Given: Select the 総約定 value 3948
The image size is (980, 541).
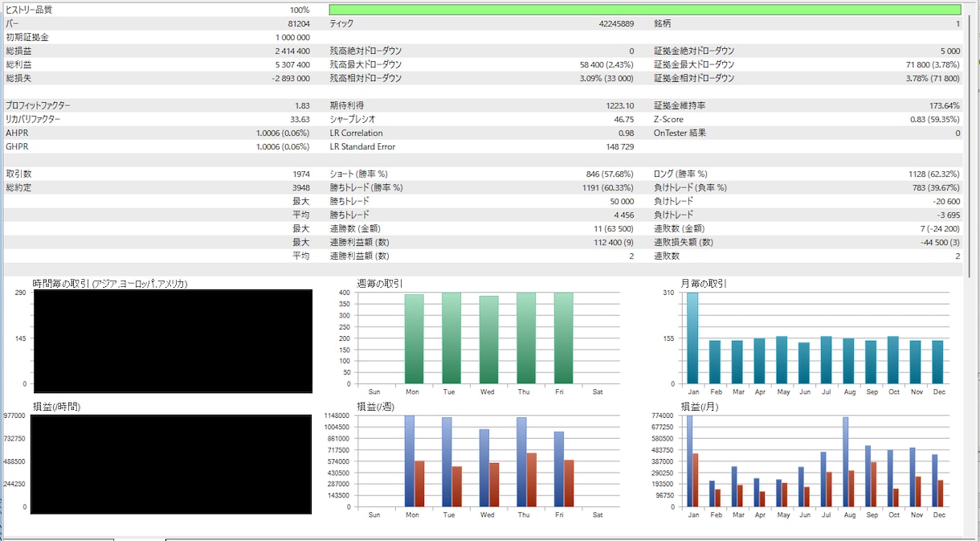Looking at the screenshot, I should 301,187.
